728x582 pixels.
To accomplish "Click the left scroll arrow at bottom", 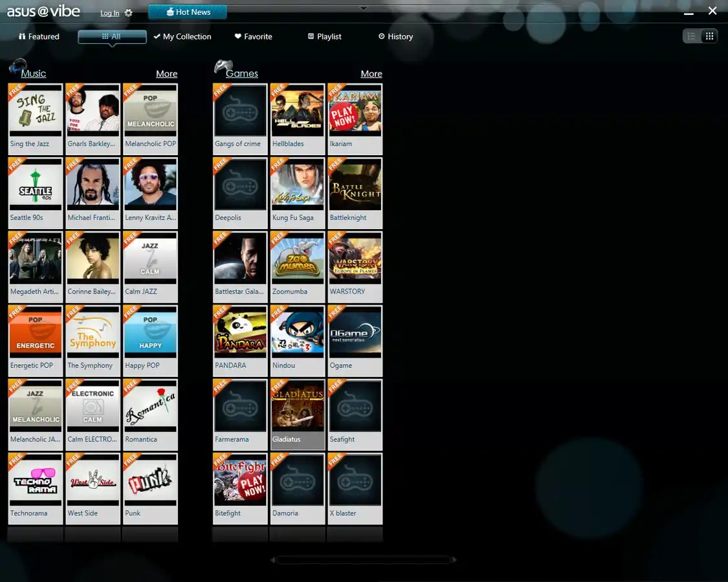I will [x=273, y=560].
